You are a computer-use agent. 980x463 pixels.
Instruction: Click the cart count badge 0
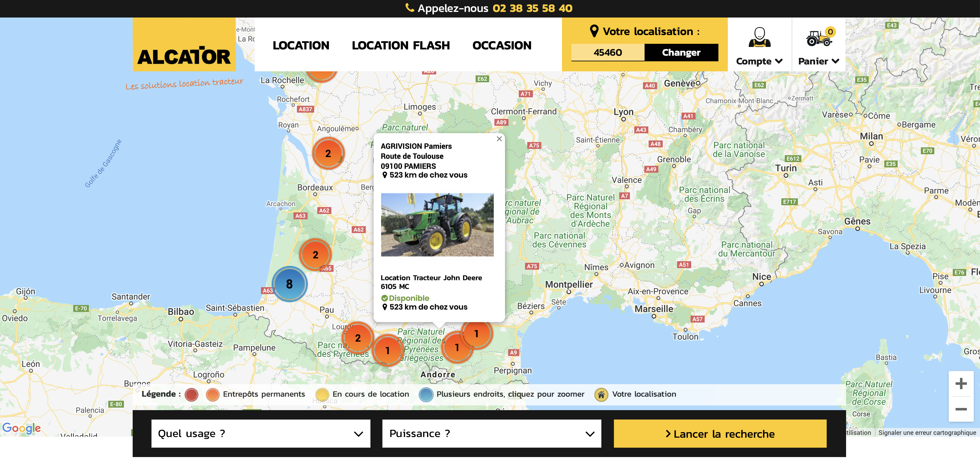click(x=830, y=32)
